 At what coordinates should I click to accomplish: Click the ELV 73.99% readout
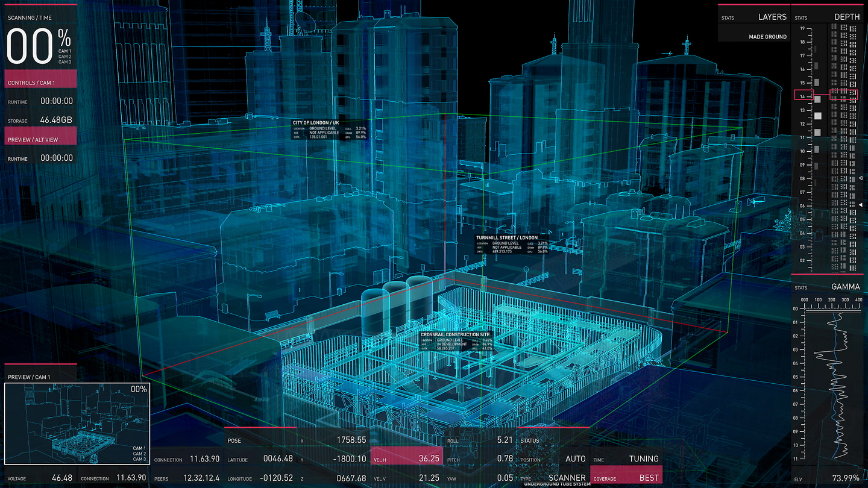(x=827, y=478)
